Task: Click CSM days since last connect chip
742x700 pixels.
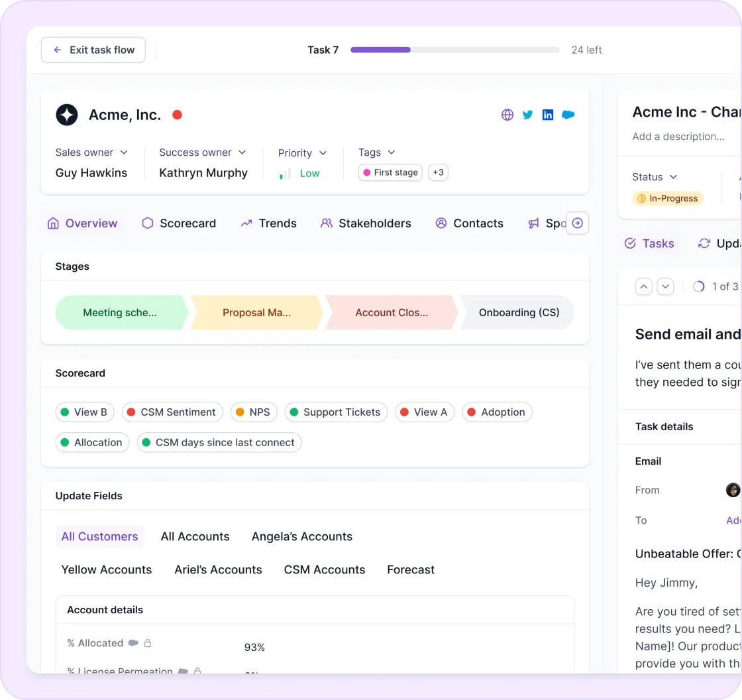Action: tap(219, 442)
